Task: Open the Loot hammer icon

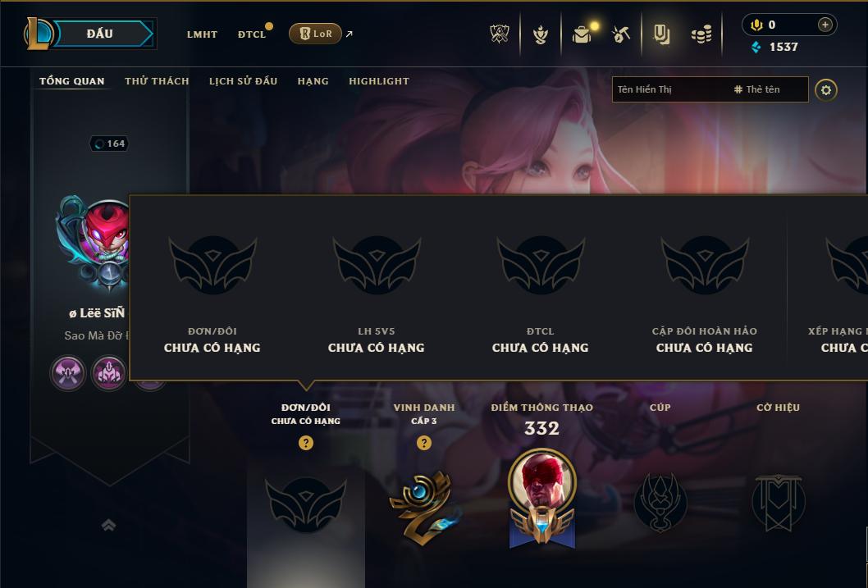Action: (x=621, y=34)
